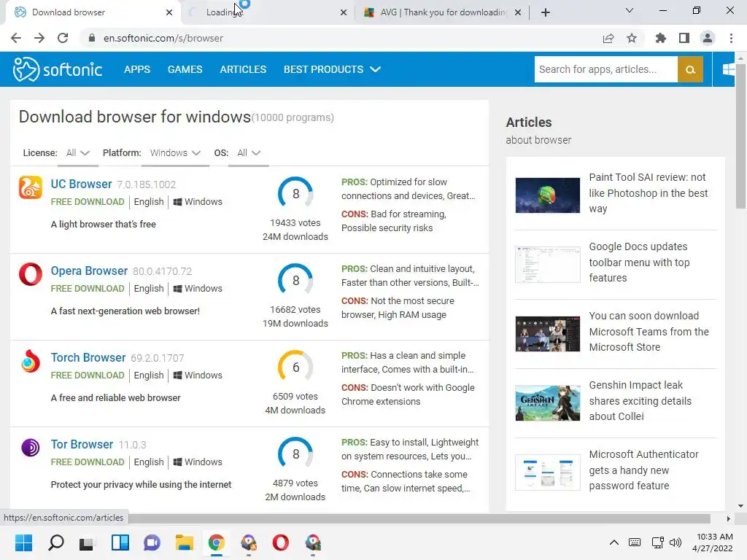
Task: Open Microsoft Authenticator article thumbnail
Action: click(547, 472)
